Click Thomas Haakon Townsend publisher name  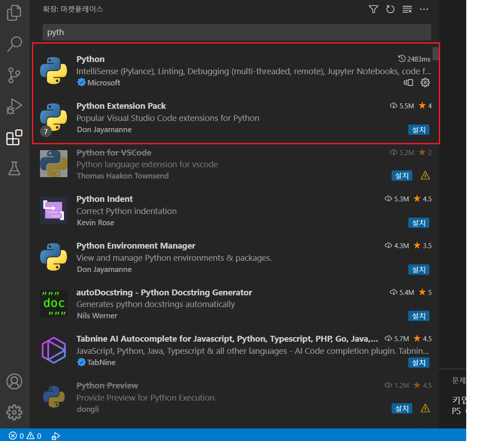pos(123,176)
